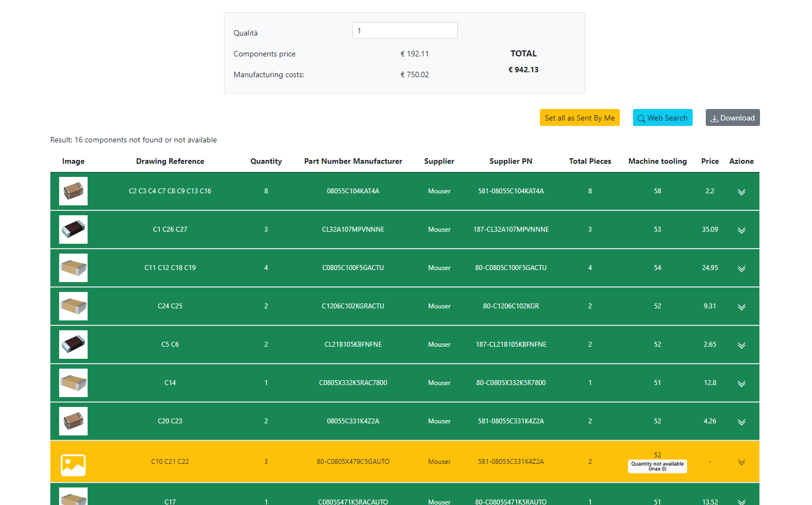Select supplier PN 80-C0805C100F5GACTU
The height and width of the screenshot is (505, 812).
pos(511,268)
